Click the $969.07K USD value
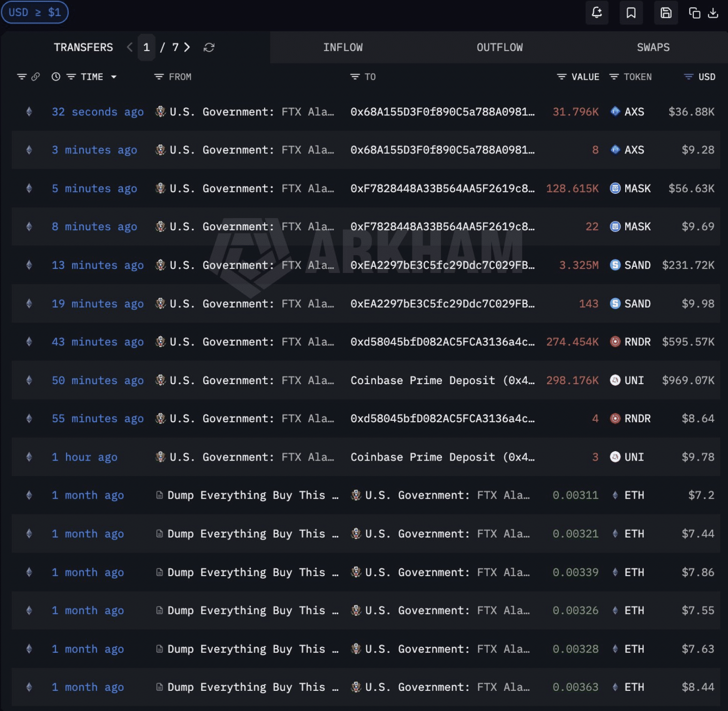Screen dimensions: 728x711 688,380
